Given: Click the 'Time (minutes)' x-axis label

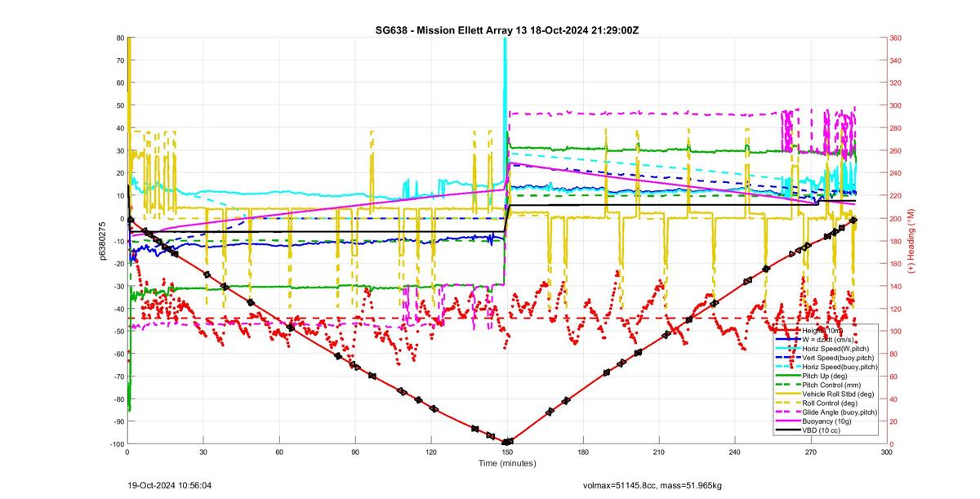Looking at the screenshot, I should [x=507, y=463].
